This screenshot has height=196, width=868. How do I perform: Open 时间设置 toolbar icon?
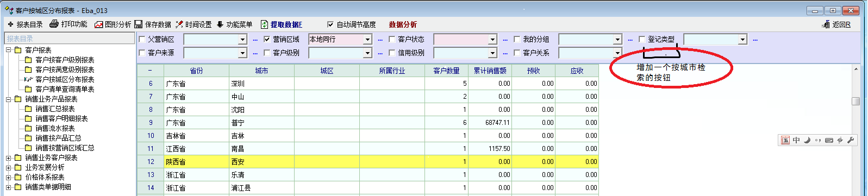pos(179,24)
